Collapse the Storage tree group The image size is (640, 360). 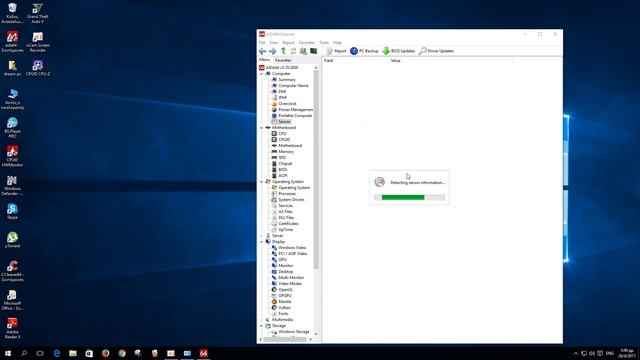pos(262,326)
